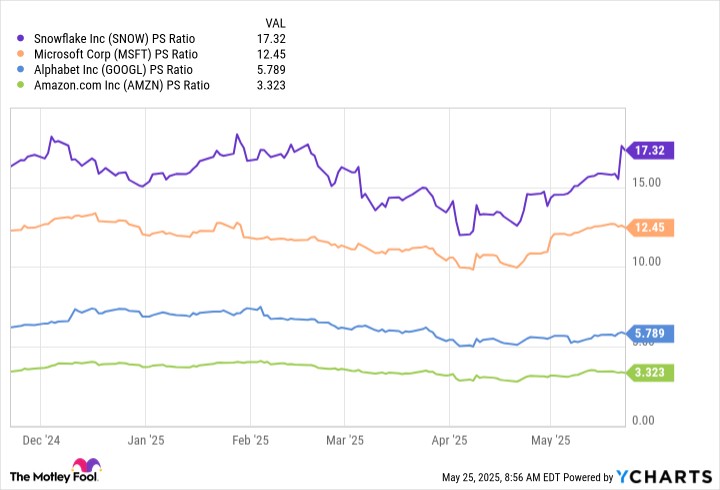Click the purple Snowflake legend dot

point(23,38)
